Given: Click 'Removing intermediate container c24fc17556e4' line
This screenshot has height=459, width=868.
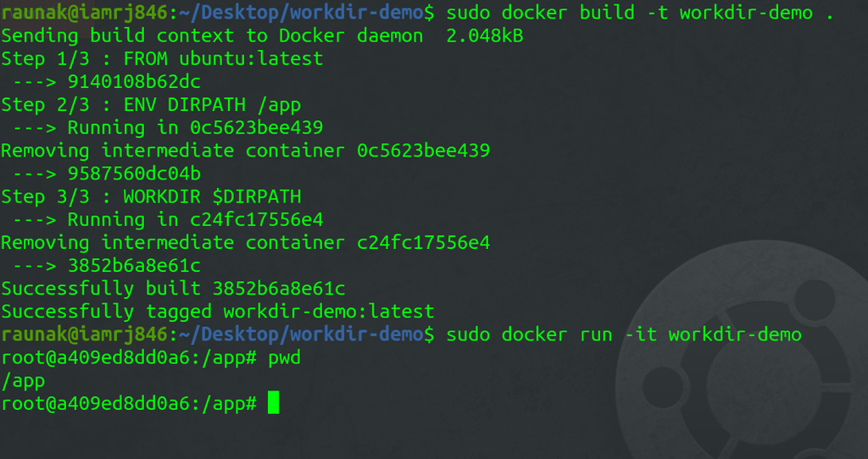Looking at the screenshot, I should (245, 242).
